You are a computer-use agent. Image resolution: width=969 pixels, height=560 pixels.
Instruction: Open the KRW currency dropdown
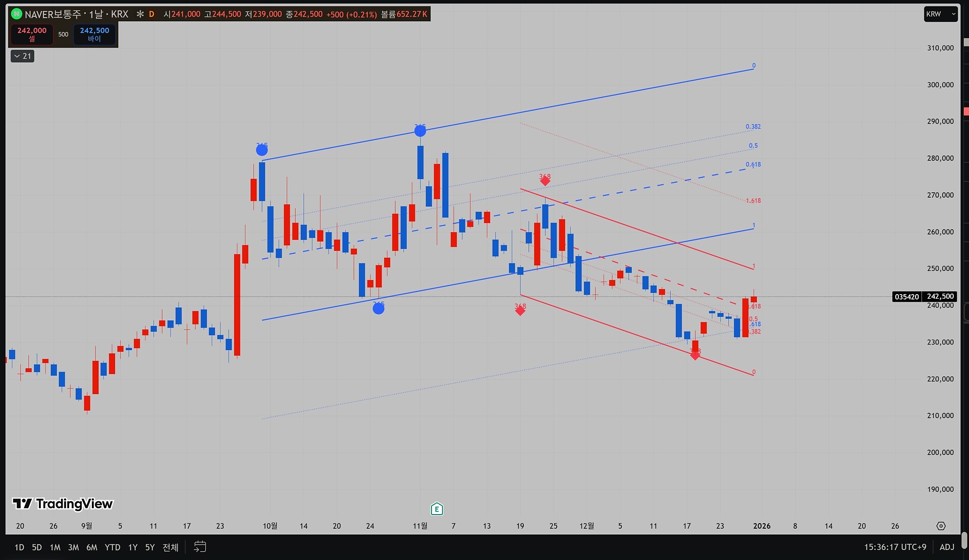(941, 14)
